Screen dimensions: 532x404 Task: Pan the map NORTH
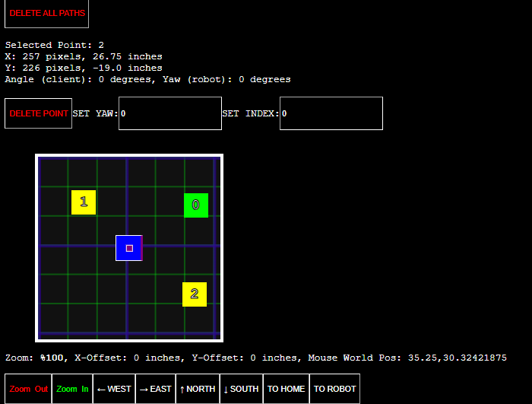pyautogui.click(x=198, y=389)
